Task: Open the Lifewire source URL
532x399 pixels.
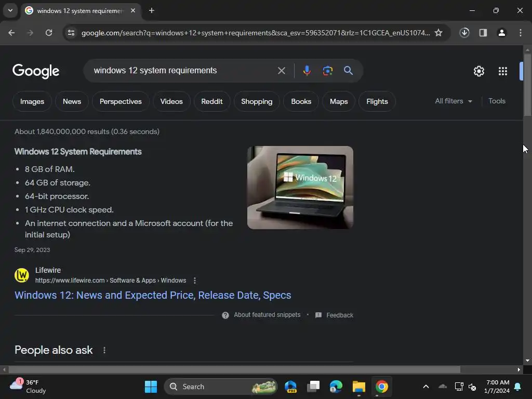Action: pos(111,281)
